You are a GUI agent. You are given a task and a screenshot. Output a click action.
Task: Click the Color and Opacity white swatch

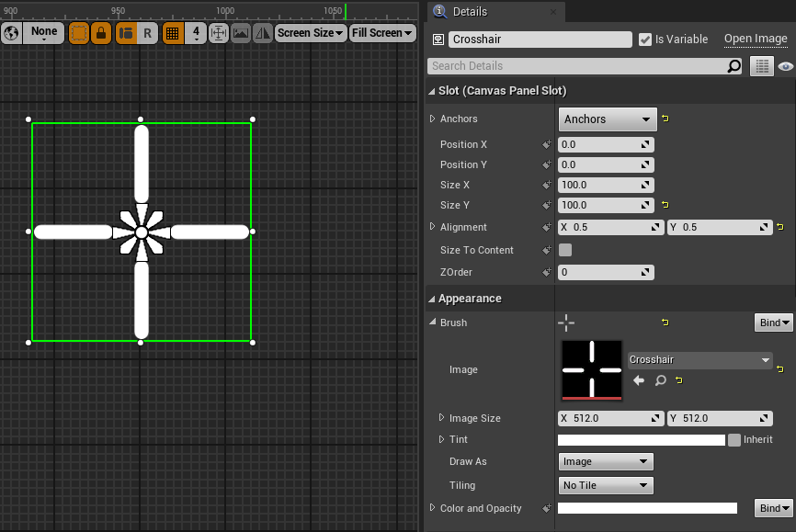point(647,508)
